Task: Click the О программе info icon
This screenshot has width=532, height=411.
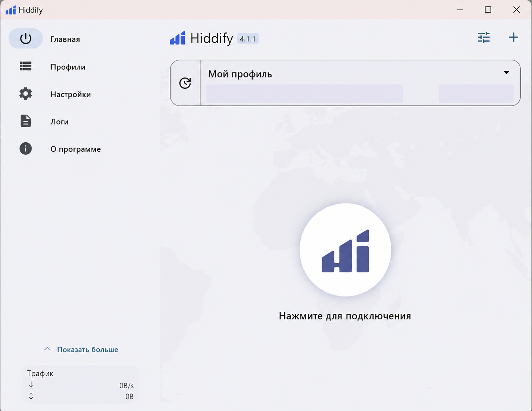Action: [26, 149]
